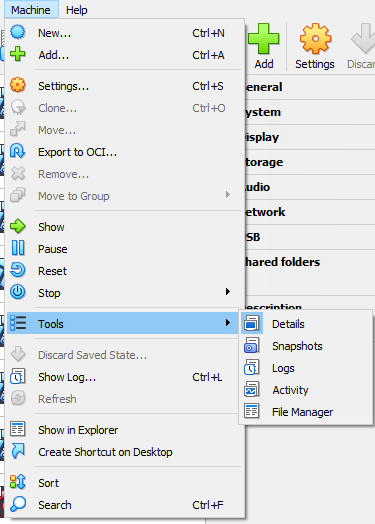
Task: Click the Show Log clock icon
Action: [18, 377]
